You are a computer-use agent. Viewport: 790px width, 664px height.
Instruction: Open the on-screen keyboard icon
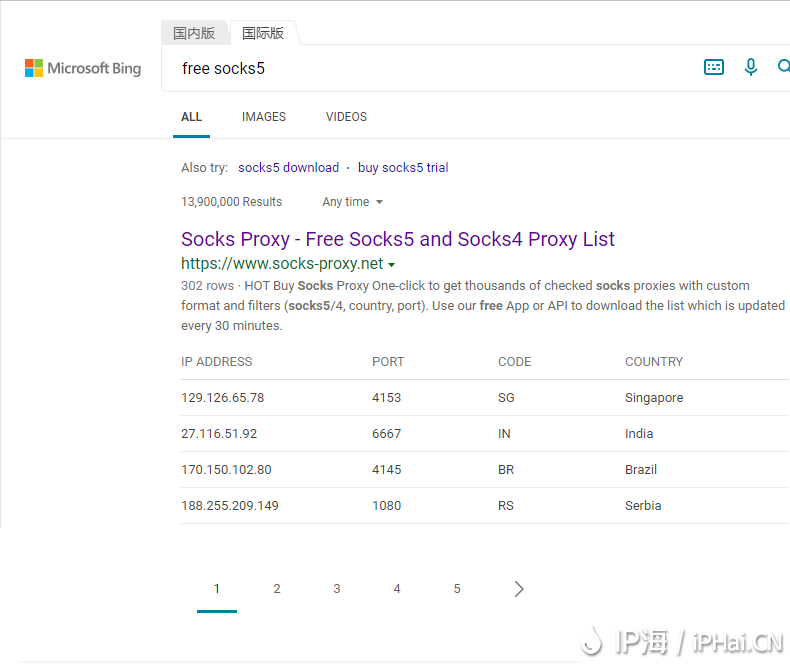coord(714,67)
